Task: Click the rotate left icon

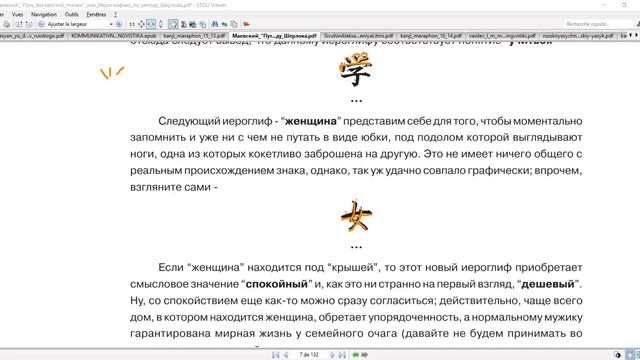Action: point(19,24)
